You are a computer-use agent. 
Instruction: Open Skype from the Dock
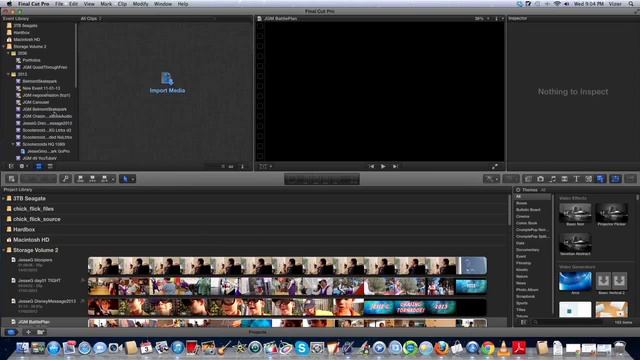click(x=302, y=348)
